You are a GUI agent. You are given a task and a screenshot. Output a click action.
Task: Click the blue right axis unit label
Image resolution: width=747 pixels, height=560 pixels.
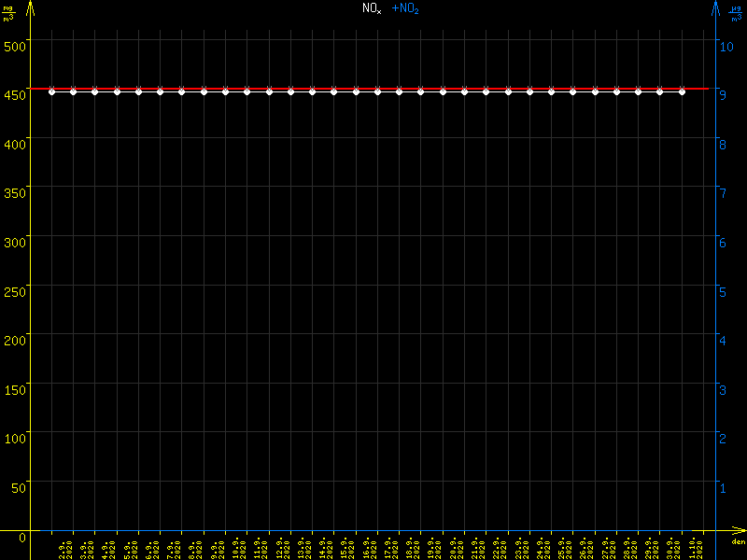pos(736,12)
